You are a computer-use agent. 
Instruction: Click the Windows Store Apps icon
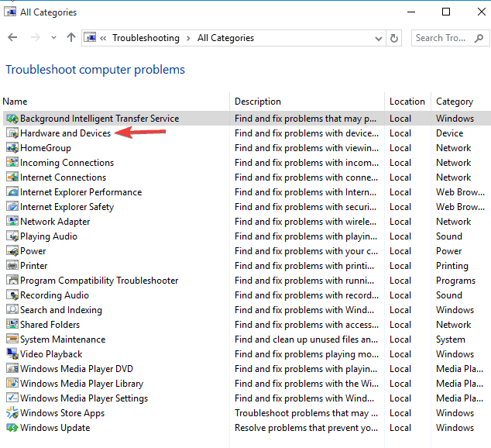click(12, 413)
